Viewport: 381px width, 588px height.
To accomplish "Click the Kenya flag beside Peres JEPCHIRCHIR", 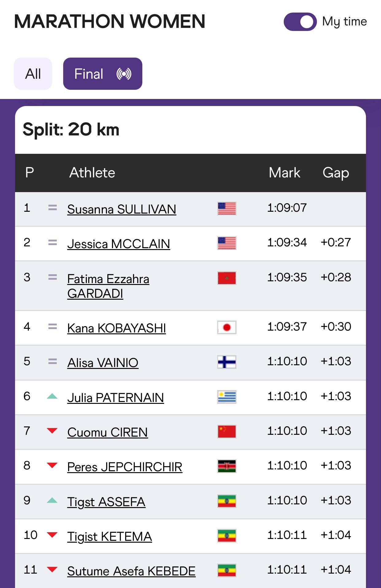I will (227, 466).
